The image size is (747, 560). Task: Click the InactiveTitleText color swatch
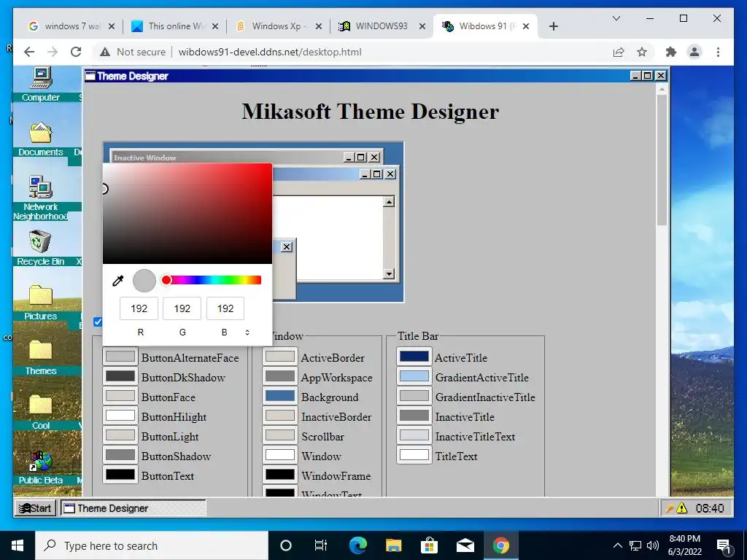click(x=414, y=435)
